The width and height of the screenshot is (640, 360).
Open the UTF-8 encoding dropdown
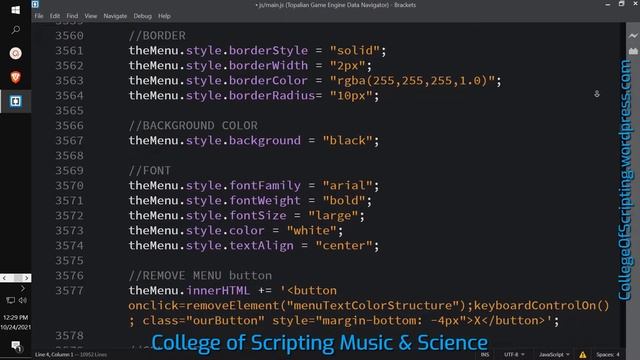point(514,355)
